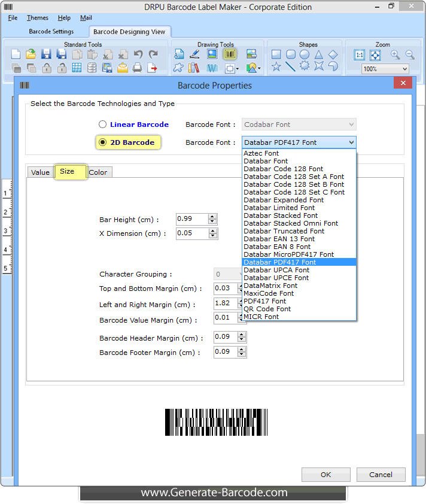Open the Themes menu
Viewport: 426px width, 504px height.
[x=38, y=18]
